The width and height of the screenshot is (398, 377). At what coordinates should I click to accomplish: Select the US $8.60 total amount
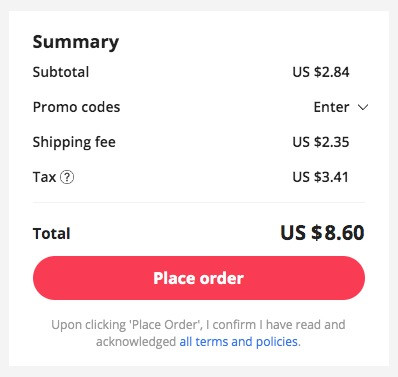coord(322,233)
